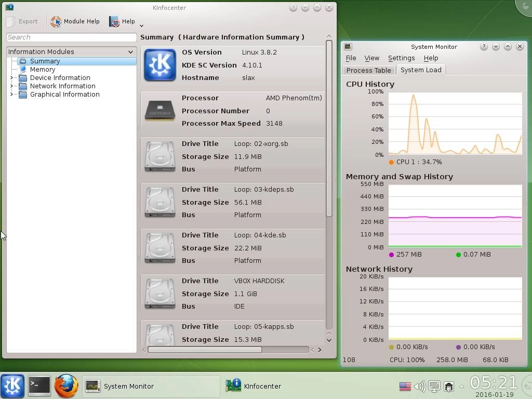Click the KInfocenter title bar app icon
This screenshot has height=399, width=532.
[x=9, y=7]
